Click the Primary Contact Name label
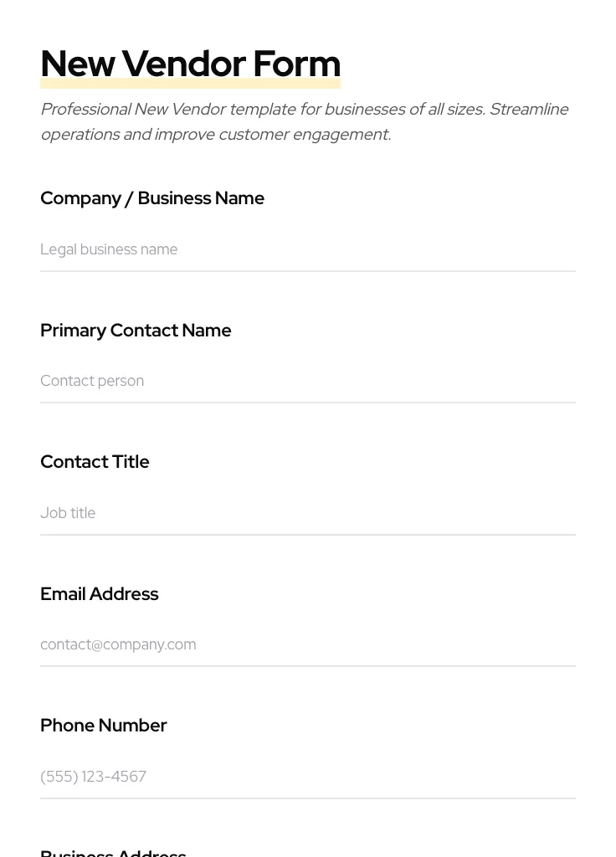This screenshot has width=616, height=857. (x=136, y=331)
